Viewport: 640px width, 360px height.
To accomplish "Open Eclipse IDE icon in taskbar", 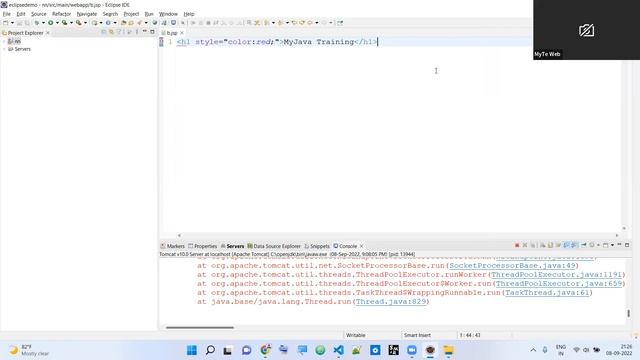I will 430,350.
